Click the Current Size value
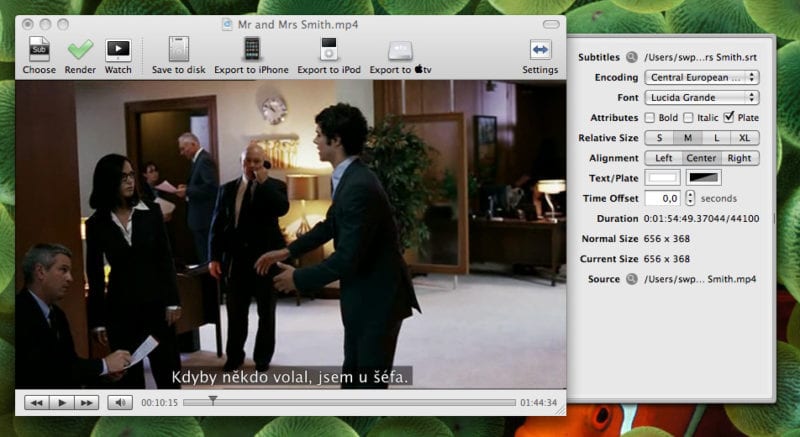Viewport: 800px width, 437px height. [666, 259]
